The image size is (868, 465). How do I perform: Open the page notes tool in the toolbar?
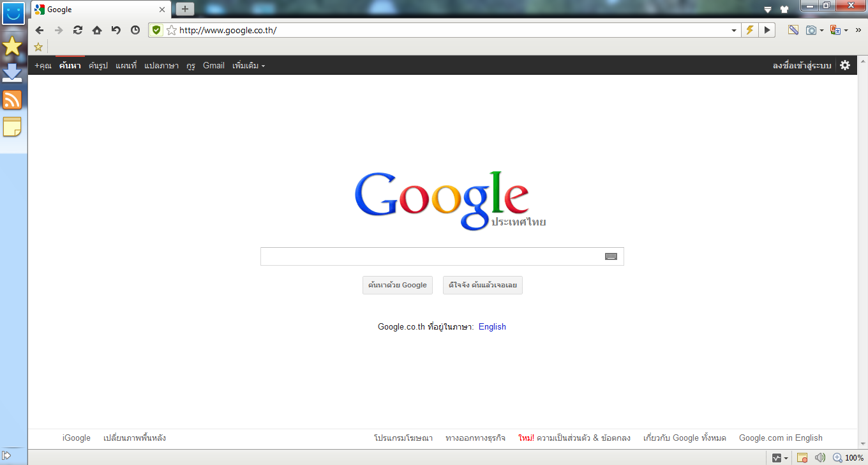coord(793,30)
